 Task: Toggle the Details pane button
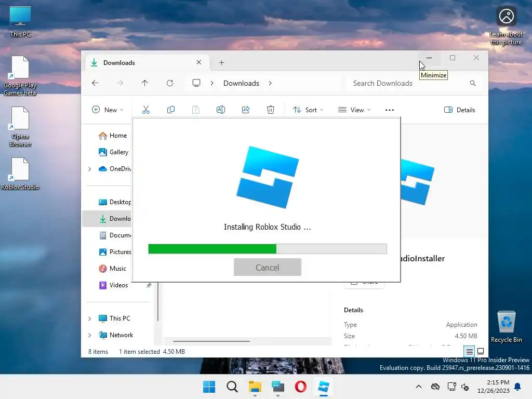pyautogui.click(x=460, y=110)
